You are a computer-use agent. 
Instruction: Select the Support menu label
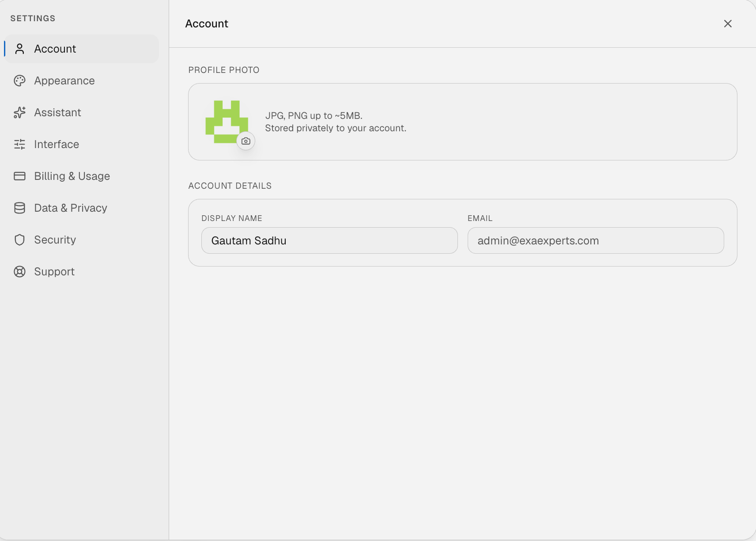pyautogui.click(x=54, y=271)
